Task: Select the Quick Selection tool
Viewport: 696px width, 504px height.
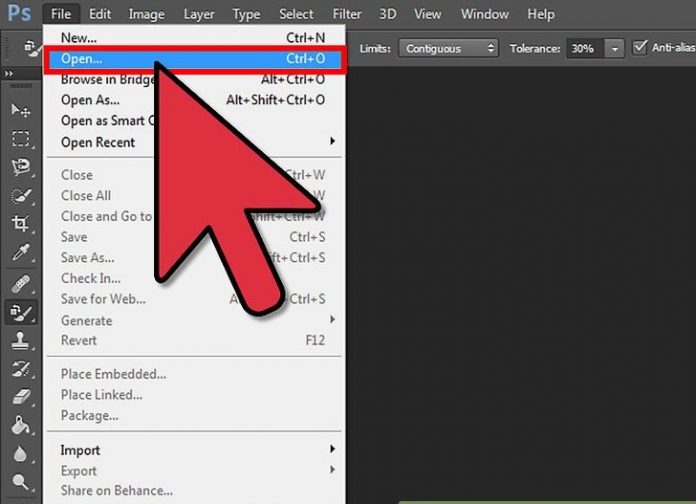Action: point(19,196)
